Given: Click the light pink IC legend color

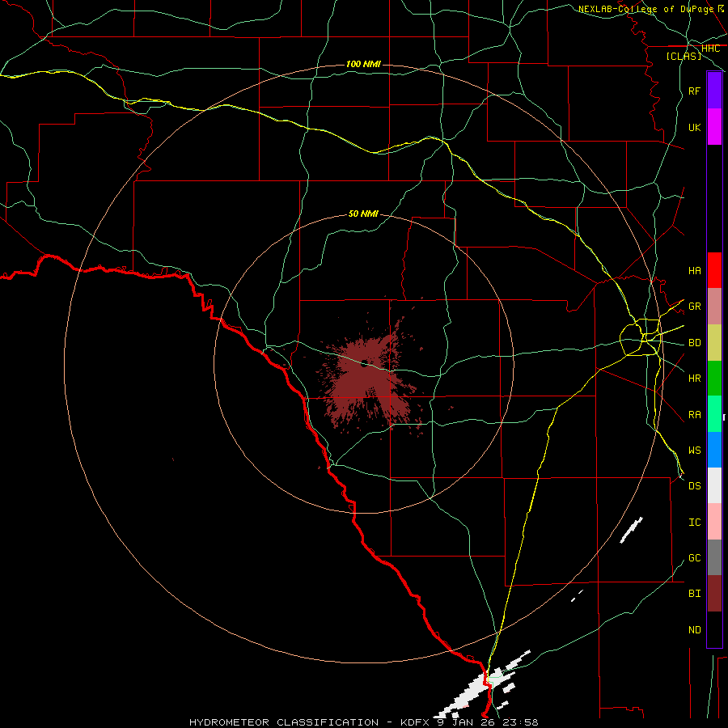Looking at the screenshot, I should tap(714, 522).
